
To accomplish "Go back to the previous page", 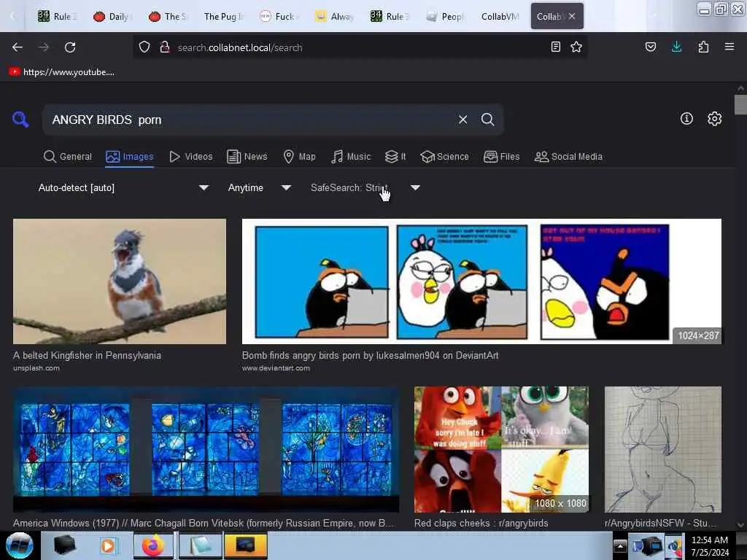I will coord(18,47).
